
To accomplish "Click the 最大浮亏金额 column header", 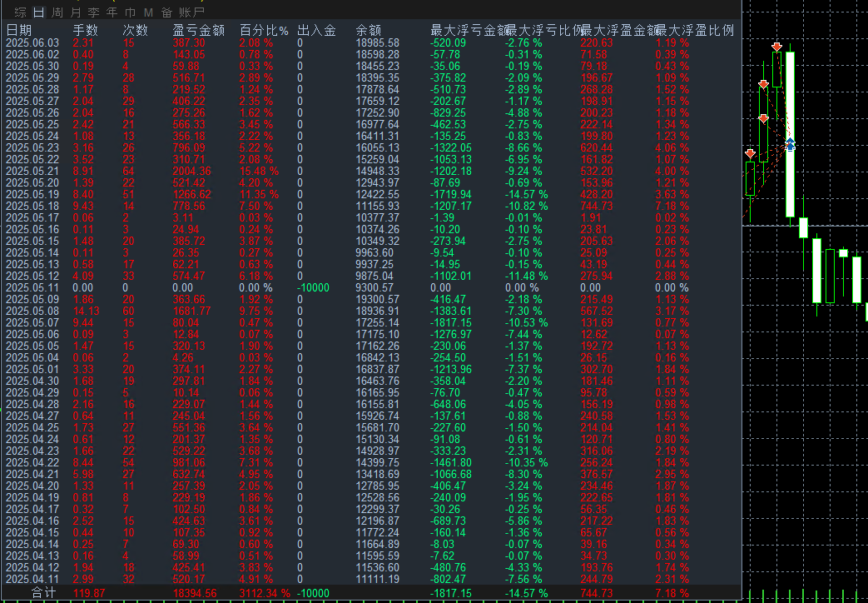I will coord(469,31).
